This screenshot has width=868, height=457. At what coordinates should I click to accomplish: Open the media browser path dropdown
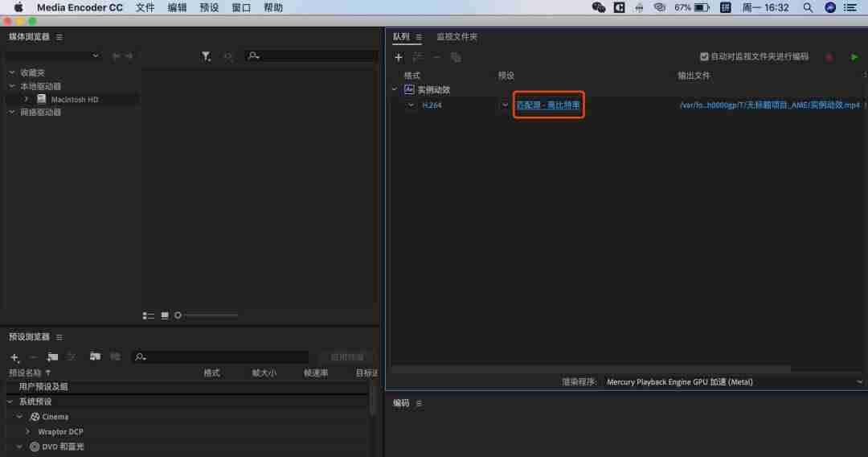(52, 56)
